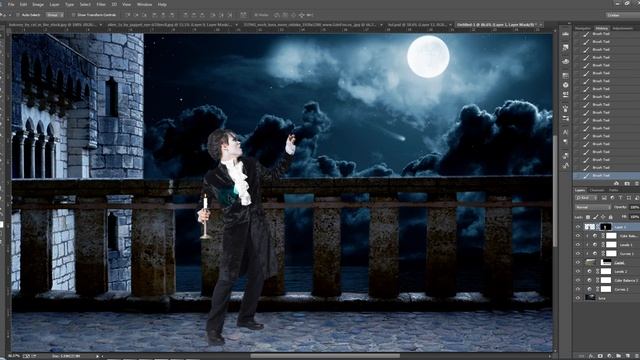Click the zoom percentage field in status bar
This screenshot has height=360, width=640.
click(14, 356)
